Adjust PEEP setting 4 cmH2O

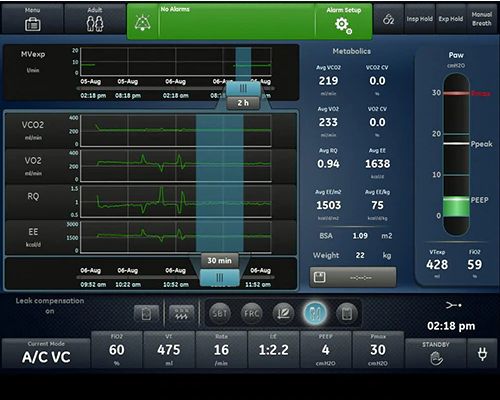[326, 350]
